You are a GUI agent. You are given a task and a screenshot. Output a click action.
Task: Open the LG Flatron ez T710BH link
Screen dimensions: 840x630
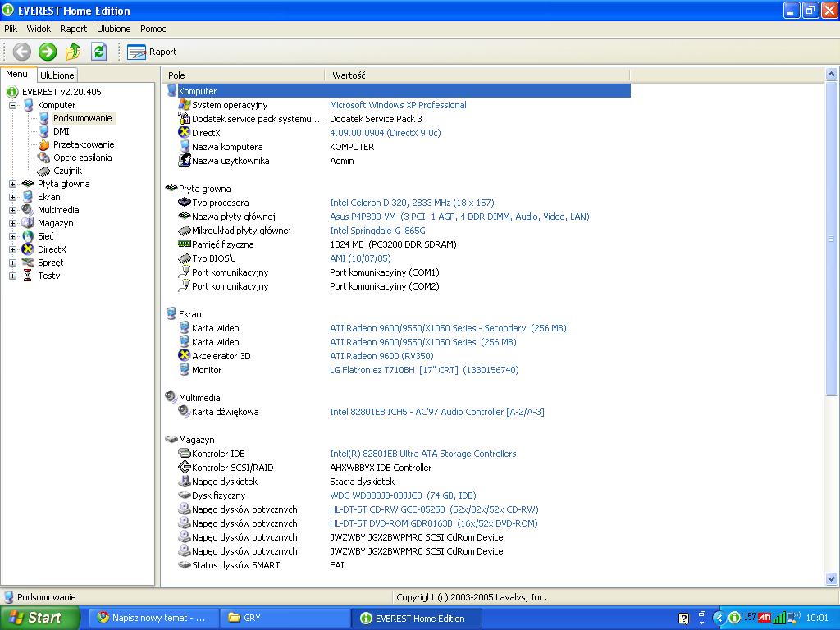click(x=424, y=370)
